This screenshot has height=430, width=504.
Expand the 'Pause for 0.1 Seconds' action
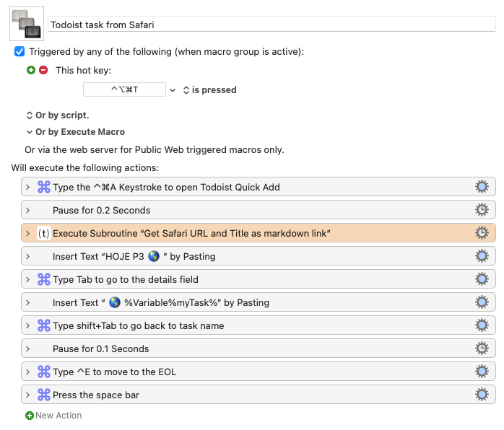(27, 349)
